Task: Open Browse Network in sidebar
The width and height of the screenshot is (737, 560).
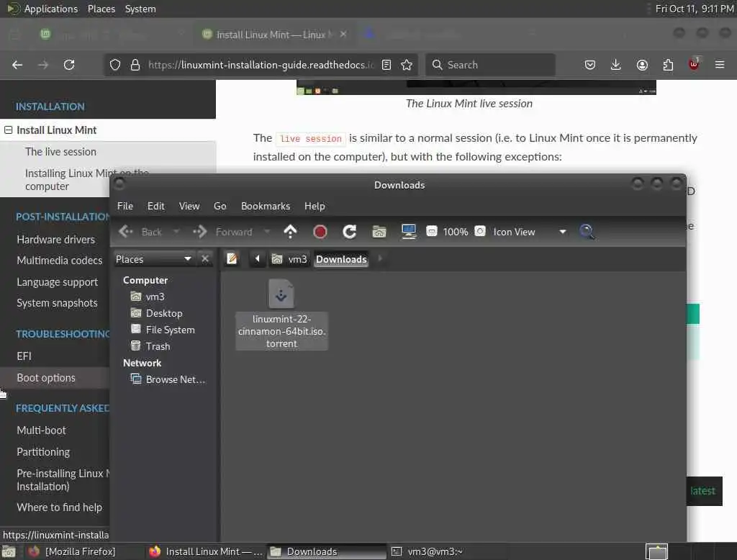Action: pos(176,379)
